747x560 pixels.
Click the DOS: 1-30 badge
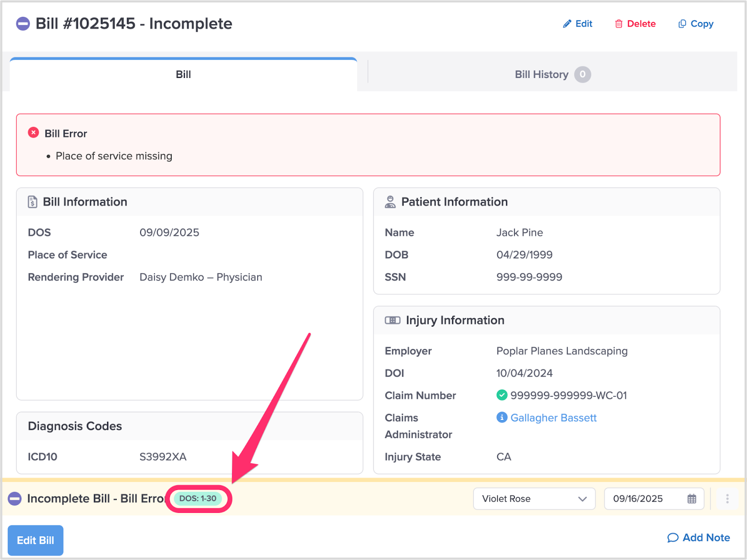click(198, 498)
